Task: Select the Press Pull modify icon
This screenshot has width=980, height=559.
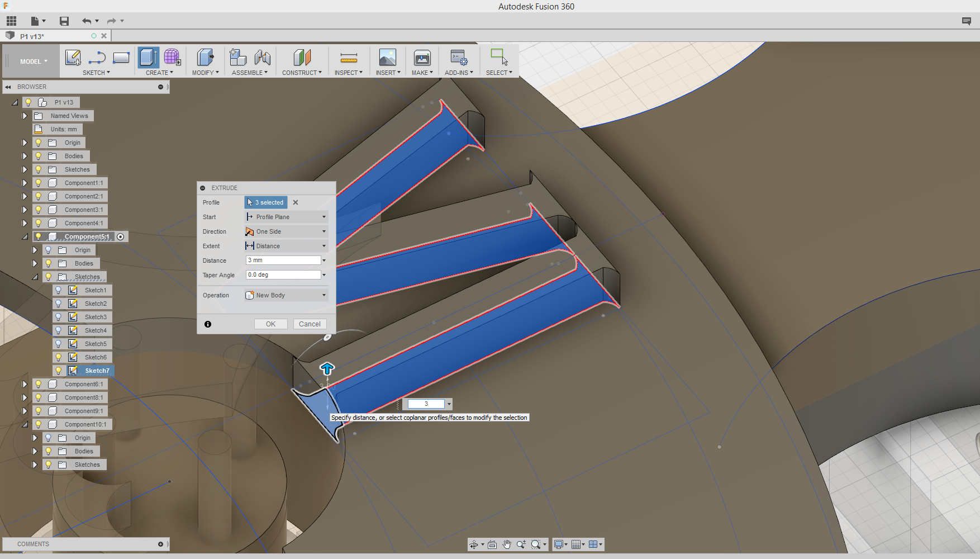Action: pos(205,57)
